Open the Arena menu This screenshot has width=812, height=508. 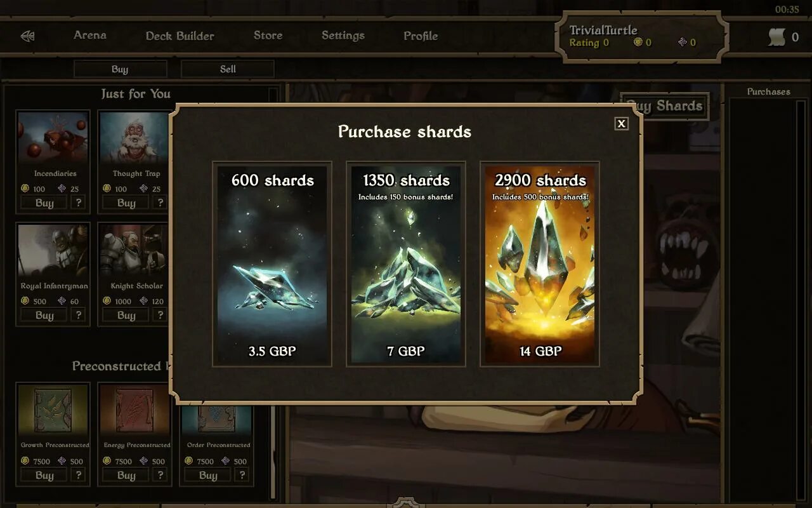tap(90, 35)
